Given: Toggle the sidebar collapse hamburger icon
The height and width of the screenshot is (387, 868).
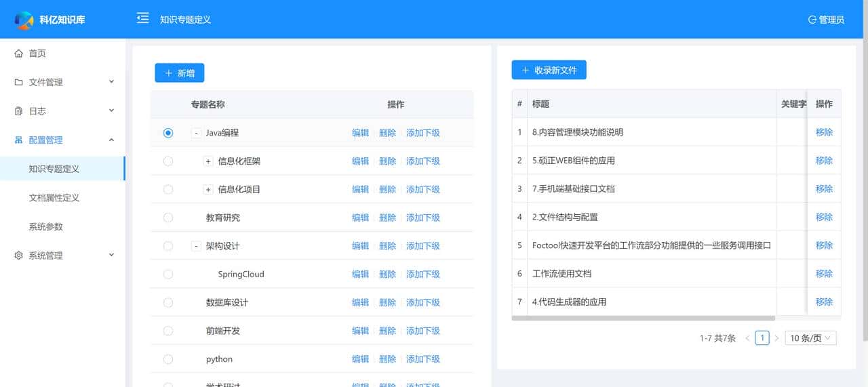Looking at the screenshot, I should coord(142,18).
